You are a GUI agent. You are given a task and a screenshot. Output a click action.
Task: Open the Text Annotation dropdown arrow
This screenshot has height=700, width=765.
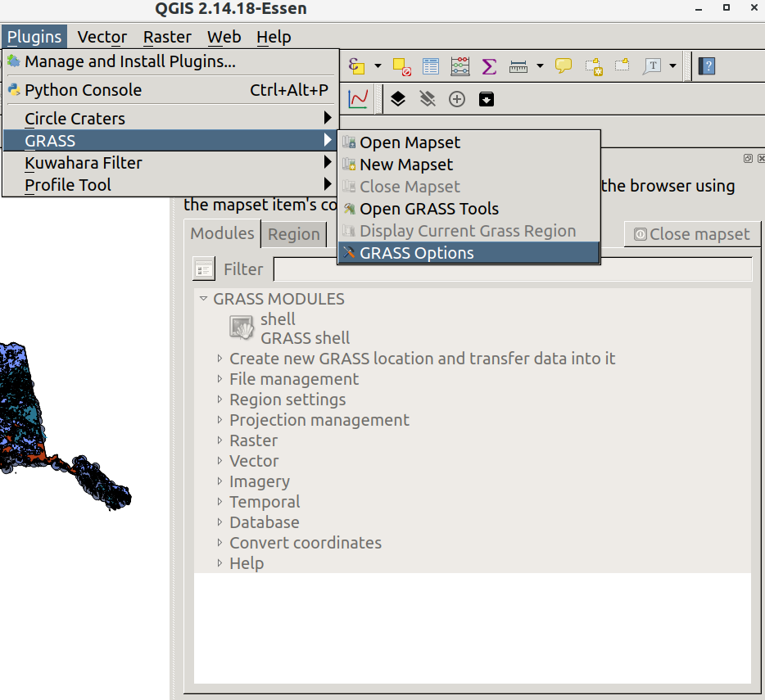tap(672, 65)
